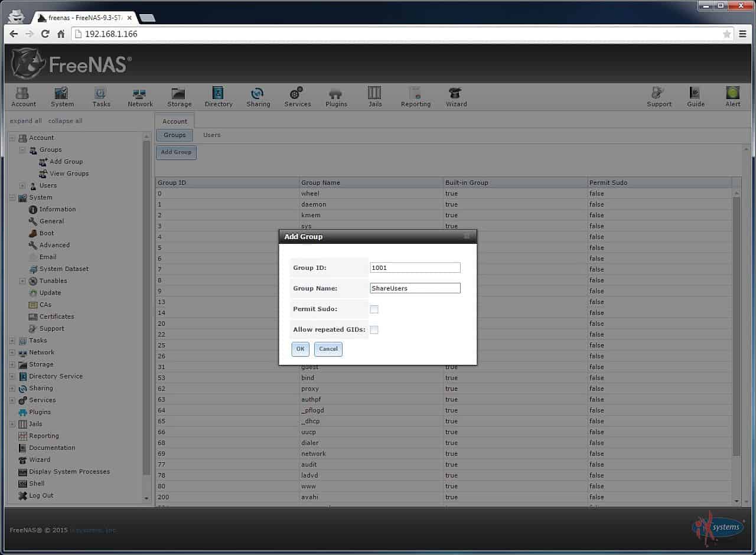Image resolution: width=756 pixels, height=555 pixels.
Task: Expand the Users tree node
Action: 22,185
